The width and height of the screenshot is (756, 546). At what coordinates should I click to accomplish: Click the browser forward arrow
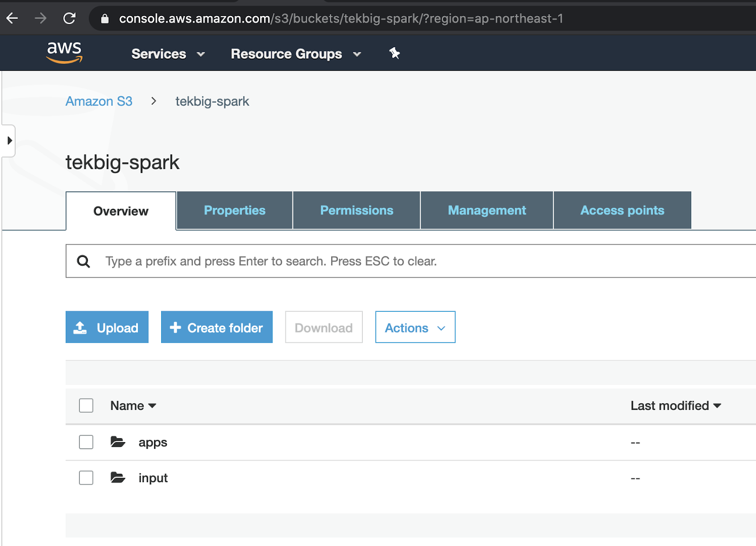click(41, 18)
